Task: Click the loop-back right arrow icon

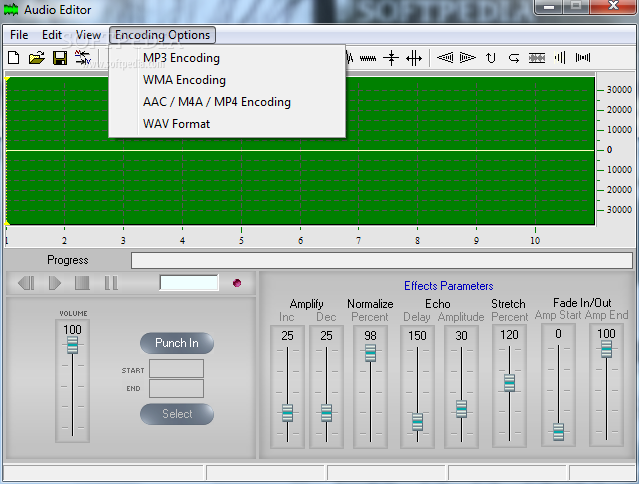Action: coord(514,58)
